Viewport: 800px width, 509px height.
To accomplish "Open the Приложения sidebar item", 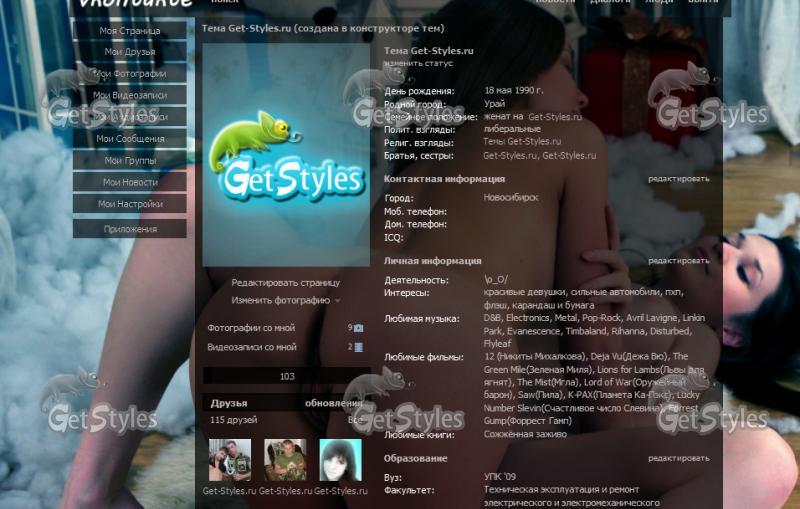I will tap(130, 229).
